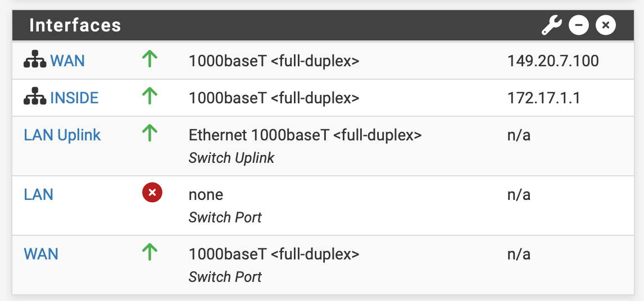
Task: Select the 172.17.1.1 IP address text
Action: [543, 98]
